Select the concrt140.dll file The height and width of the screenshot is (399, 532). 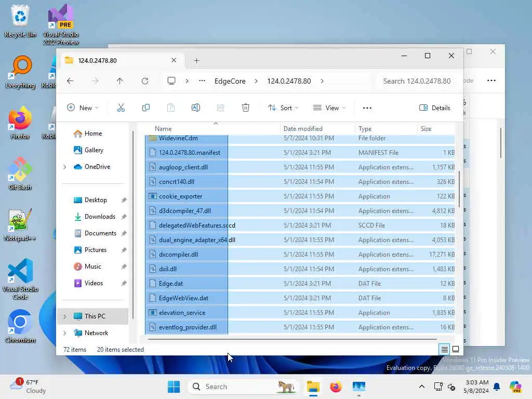click(x=300, y=182)
